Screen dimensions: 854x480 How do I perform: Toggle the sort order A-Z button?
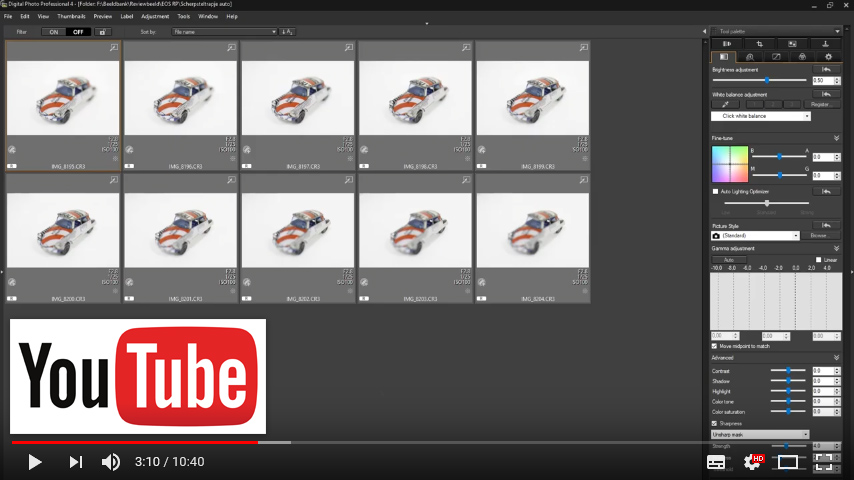click(287, 32)
